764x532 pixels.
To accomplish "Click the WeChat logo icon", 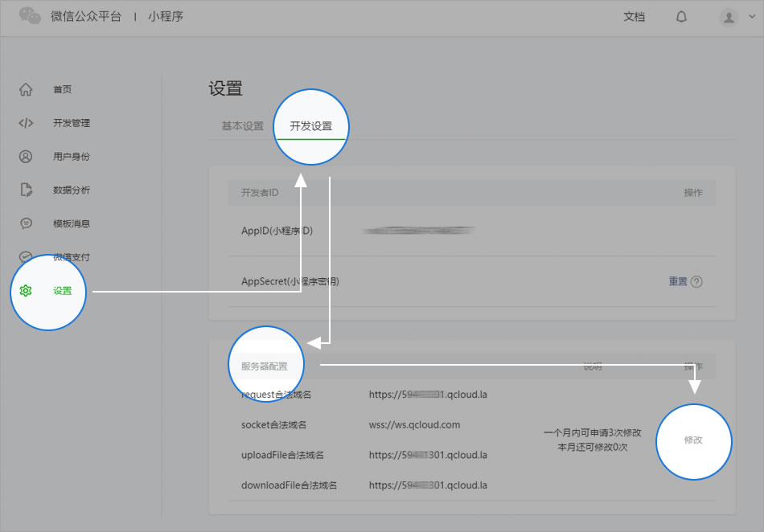I will (30, 15).
